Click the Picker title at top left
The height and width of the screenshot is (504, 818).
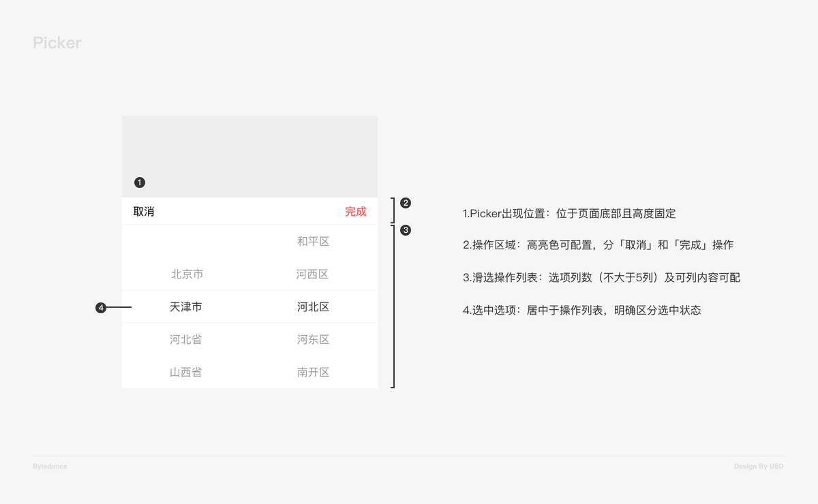pos(57,43)
